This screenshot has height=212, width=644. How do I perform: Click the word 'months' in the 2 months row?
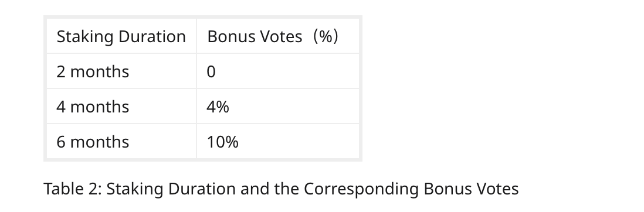click(99, 72)
